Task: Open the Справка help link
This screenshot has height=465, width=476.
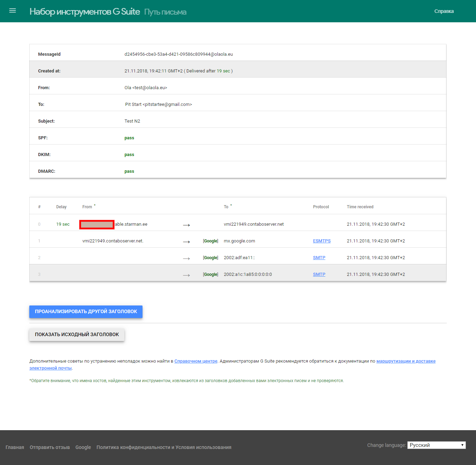Action: click(x=444, y=11)
